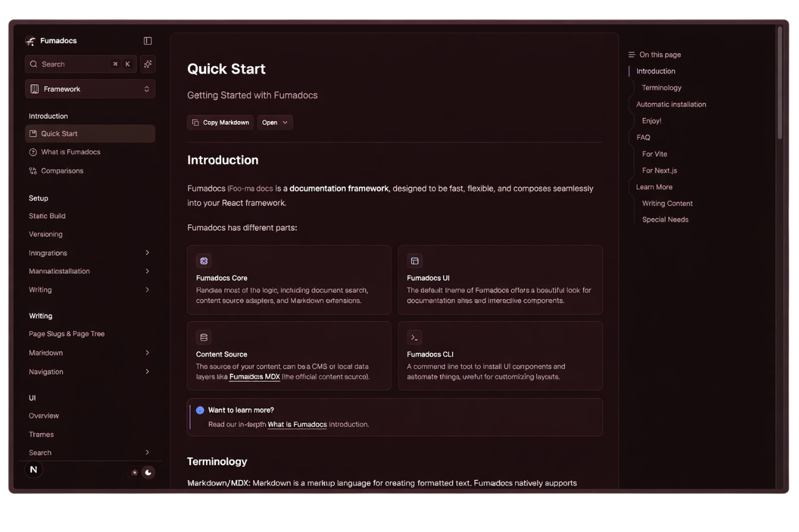The image size is (799, 532).
Task: Click the round N icon at sidebar bottom
Action: tap(34, 470)
